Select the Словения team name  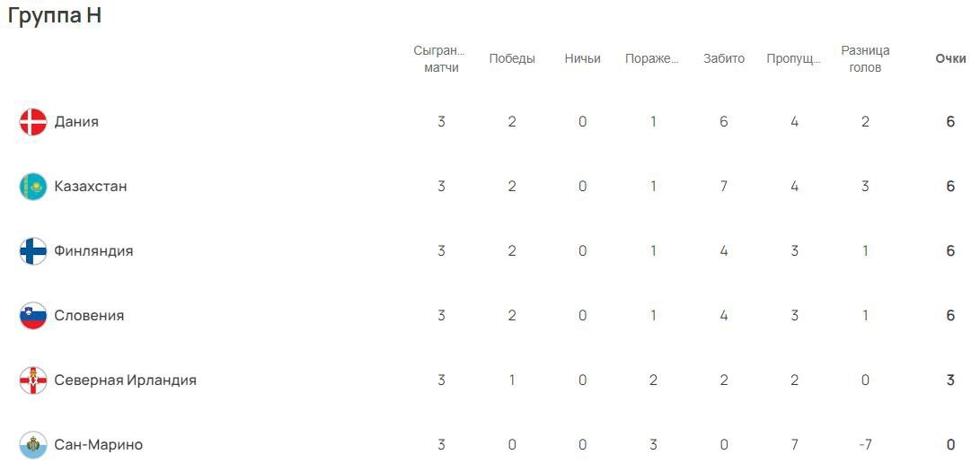[x=89, y=315]
